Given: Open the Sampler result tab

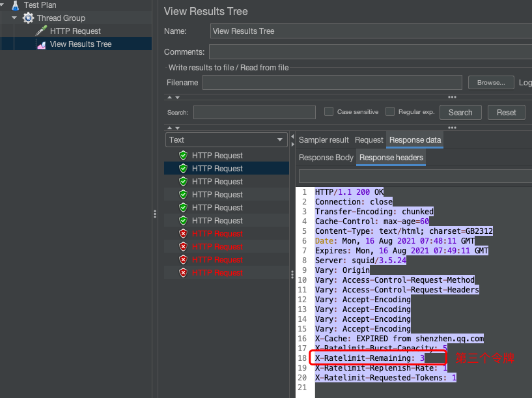Looking at the screenshot, I should tap(323, 139).
